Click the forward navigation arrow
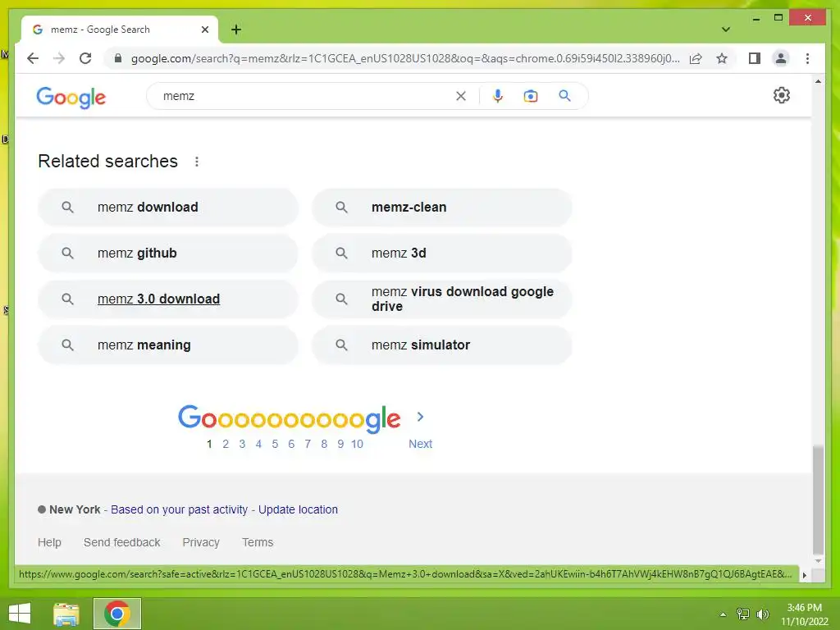The width and height of the screenshot is (840, 630). coord(59,58)
